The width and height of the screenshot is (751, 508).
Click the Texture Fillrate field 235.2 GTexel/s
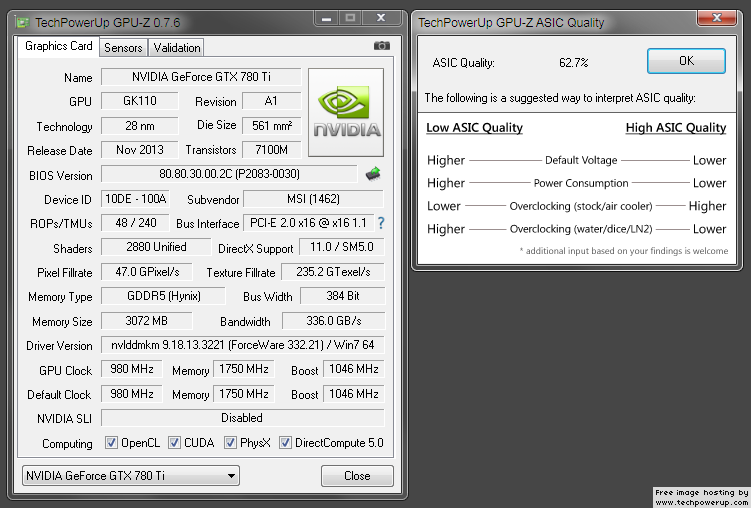pyautogui.click(x=333, y=272)
